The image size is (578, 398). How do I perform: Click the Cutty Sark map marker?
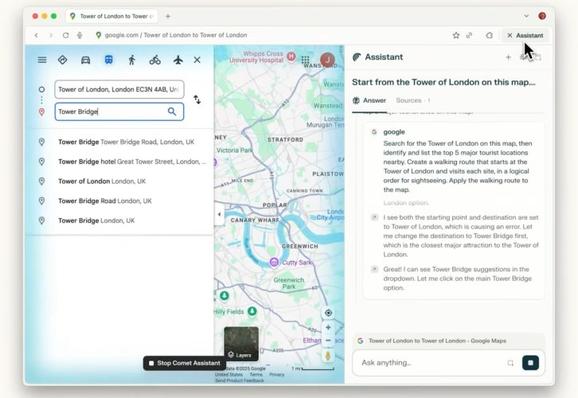(x=274, y=262)
